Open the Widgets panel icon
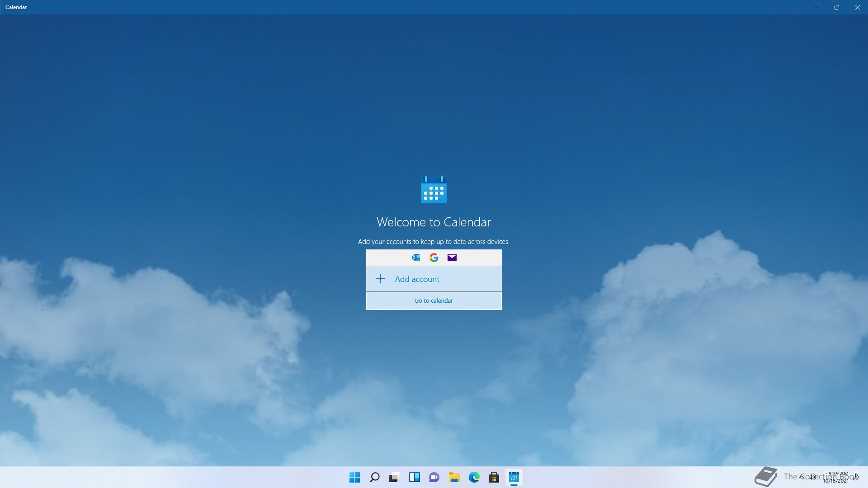The height and width of the screenshot is (488, 868). 415,477
